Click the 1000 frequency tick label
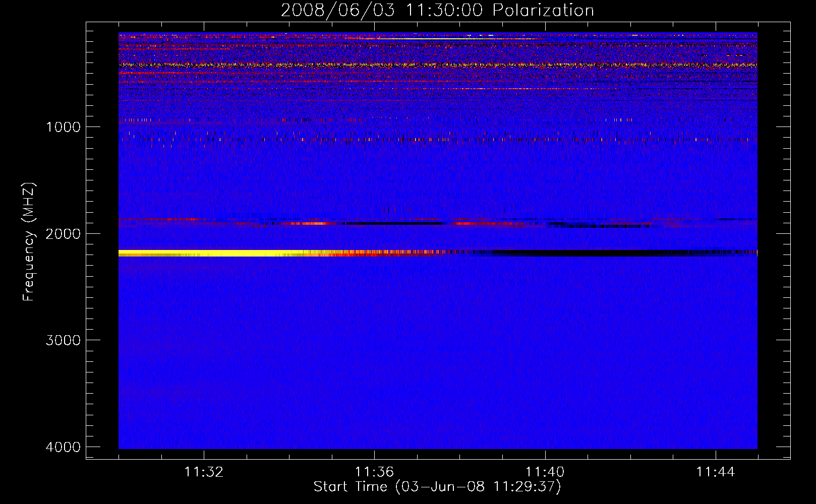Screen dimensions: 816x504 click(x=63, y=127)
